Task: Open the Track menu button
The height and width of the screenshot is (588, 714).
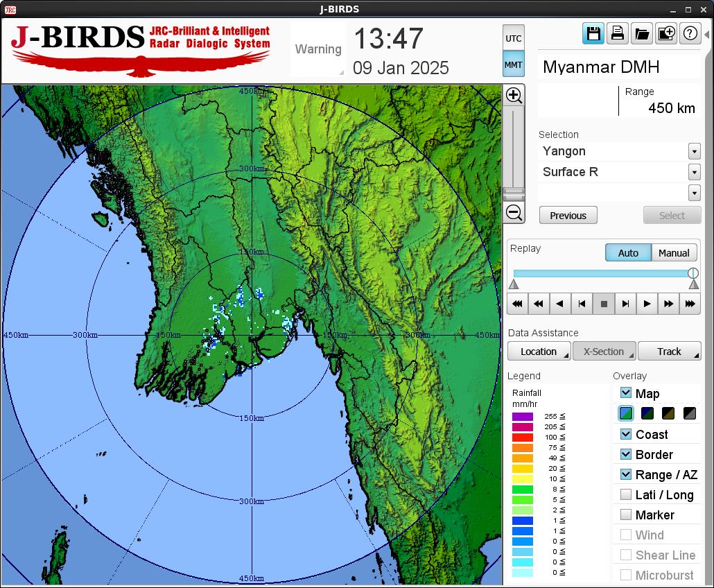Action: tap(670, 351)
